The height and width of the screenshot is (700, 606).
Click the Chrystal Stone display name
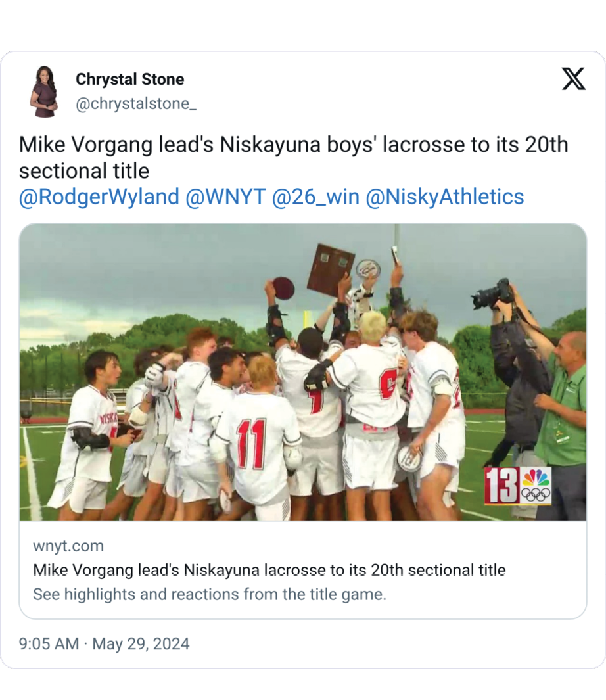[129, 80]
